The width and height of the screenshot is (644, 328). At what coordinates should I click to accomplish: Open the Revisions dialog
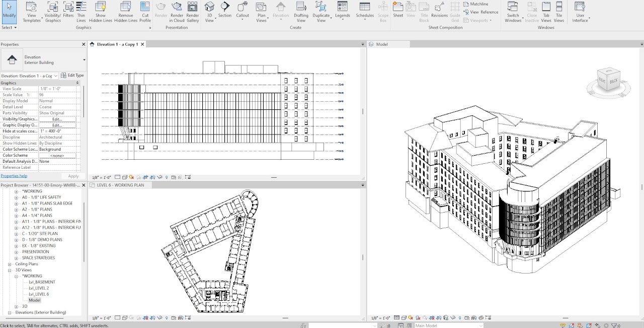click(439, 10)
